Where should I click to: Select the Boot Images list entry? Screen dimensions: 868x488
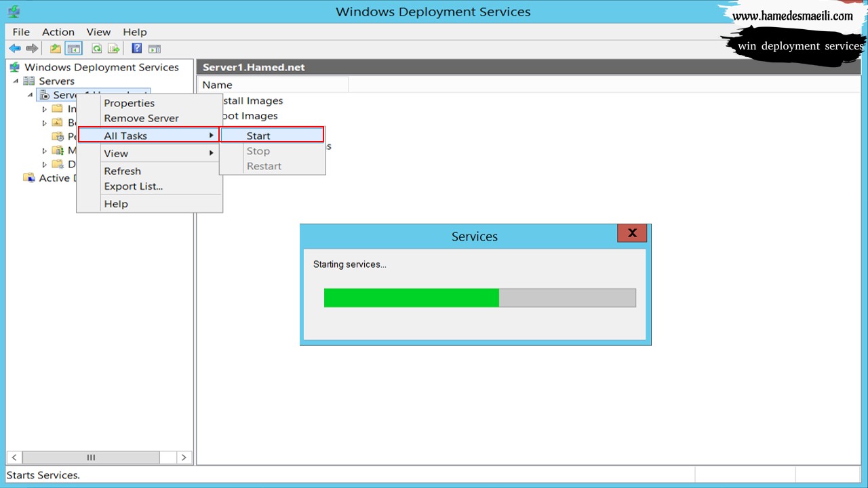[x=249, y=115]
